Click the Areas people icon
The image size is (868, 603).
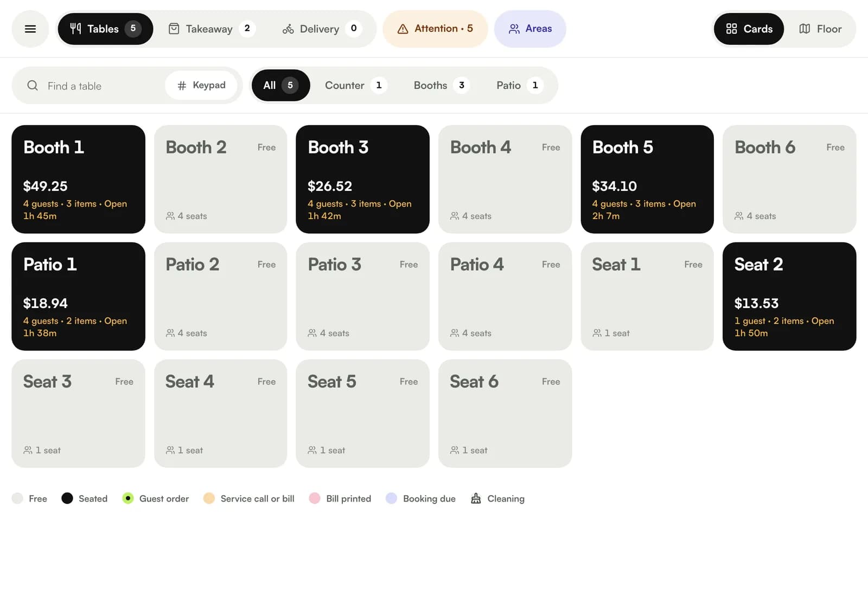tap(514, 29)
